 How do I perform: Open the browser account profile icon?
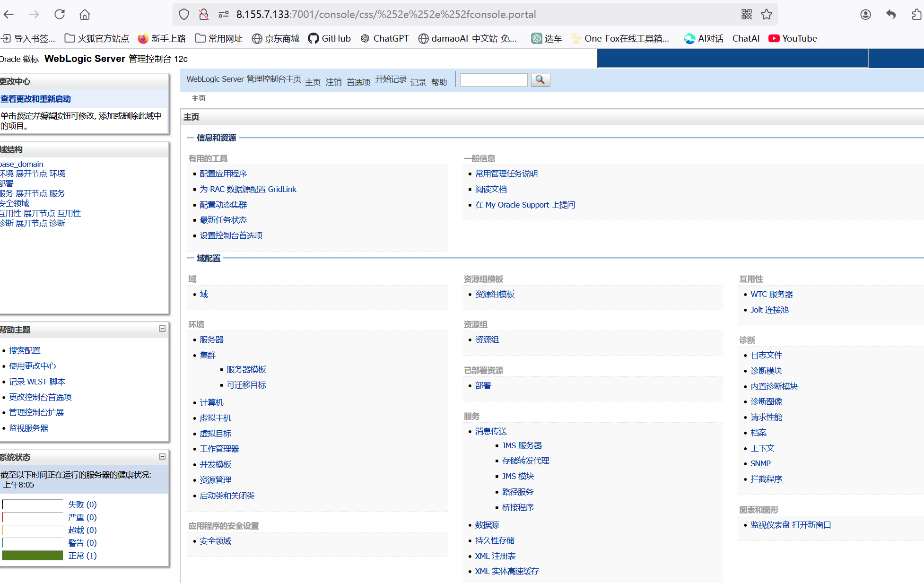click(x=865, y=15)
